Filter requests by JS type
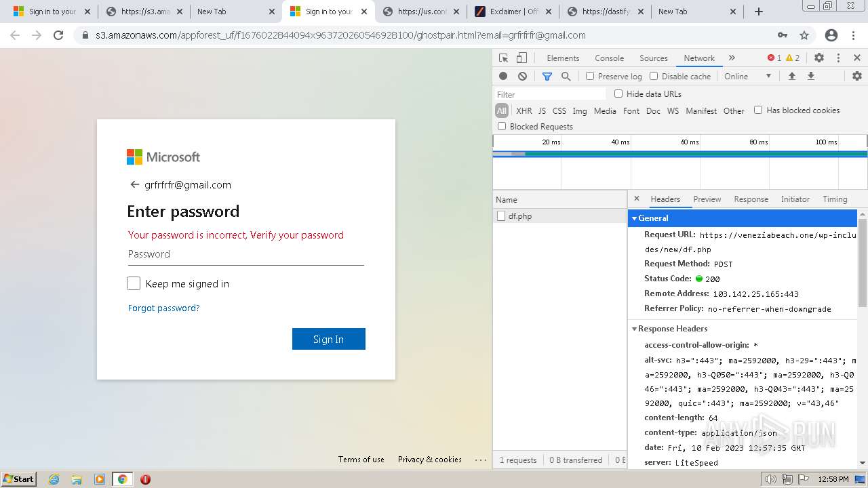The height and width of the screenshot is (488, 868). click(542, 110)
